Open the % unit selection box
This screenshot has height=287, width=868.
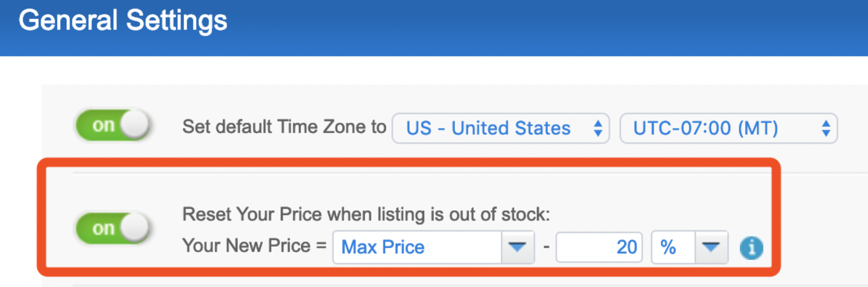[690, 247]
